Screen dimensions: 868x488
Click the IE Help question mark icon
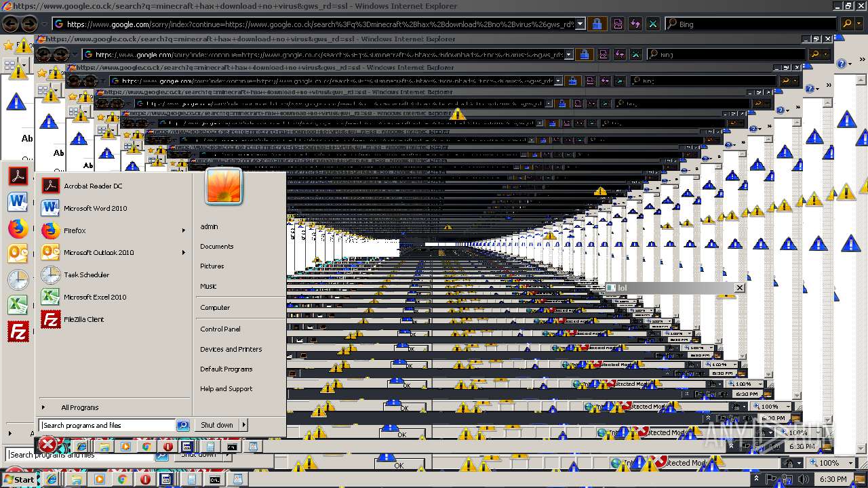(x=842, y=64)
